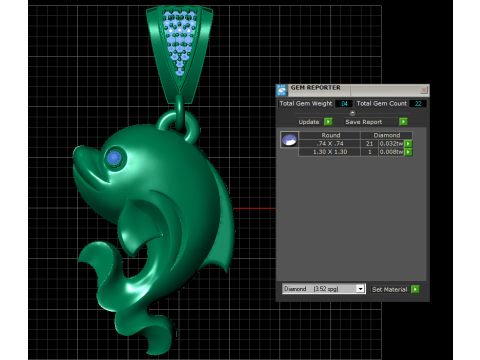Click the Total Gem Count value field
Screen dimensions: 480x360
click(x=418, y=104)
